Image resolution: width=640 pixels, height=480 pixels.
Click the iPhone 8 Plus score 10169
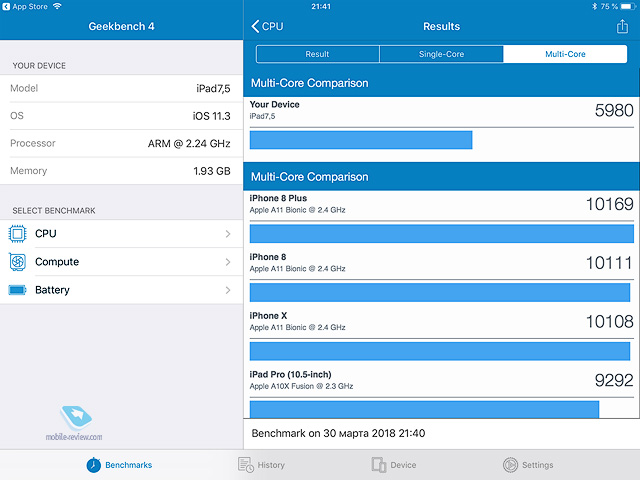pyautogui.click(x=610, y=204)
